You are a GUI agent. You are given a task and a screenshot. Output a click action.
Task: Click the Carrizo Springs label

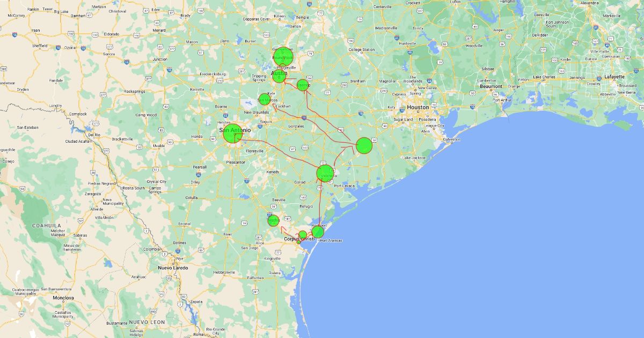[x=155, y=190]
